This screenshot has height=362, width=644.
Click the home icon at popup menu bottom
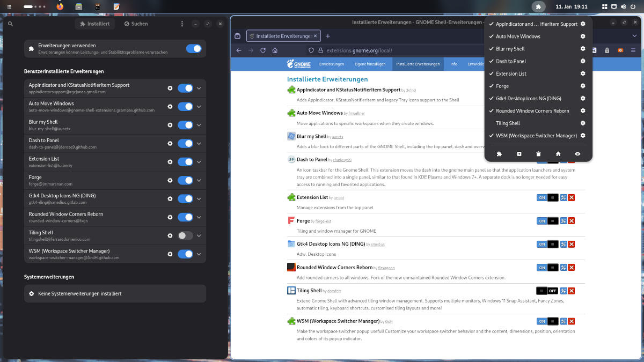tap(558, 154)
